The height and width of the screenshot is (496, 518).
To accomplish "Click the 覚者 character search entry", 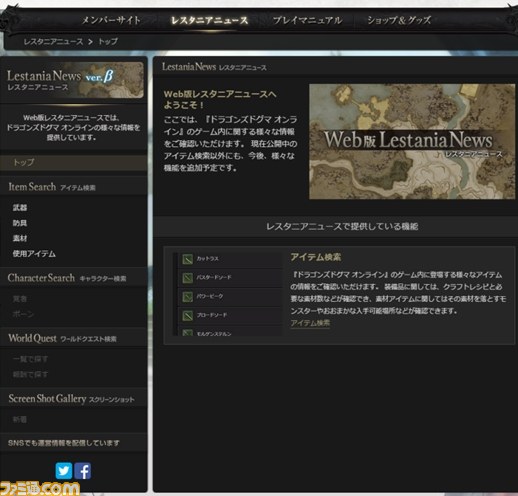I will click(x=20, y=299).
